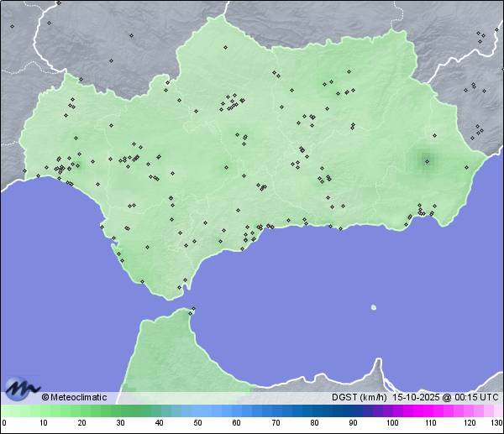Click the green color band above legend 30

(120, 410)
